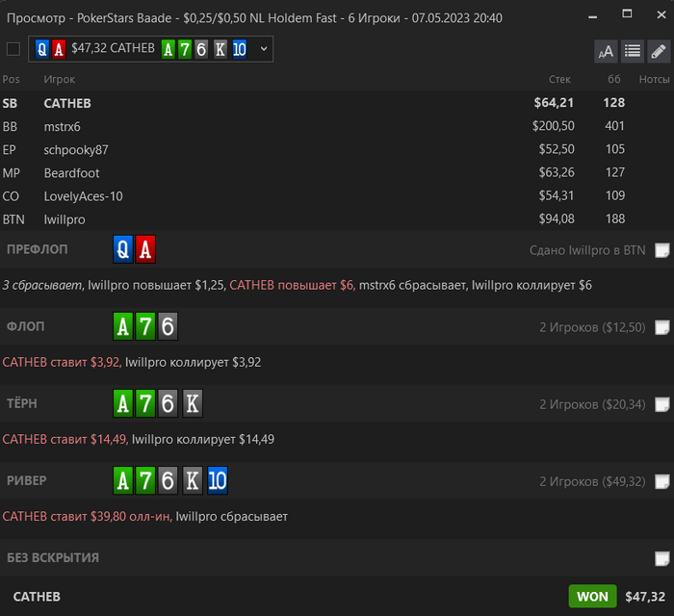
Task: Select player LovelyAces-10
Action: click(x=337, y=196)
